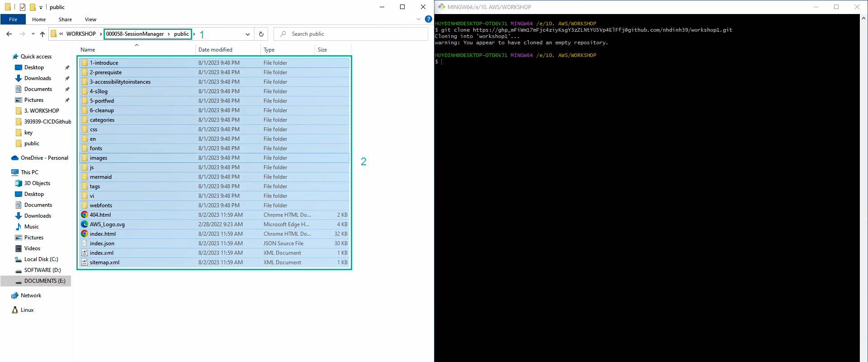Viewport: 868px width, 362px height.
Task: Open Quick access in navigation pane
Action: pos(36,57)
